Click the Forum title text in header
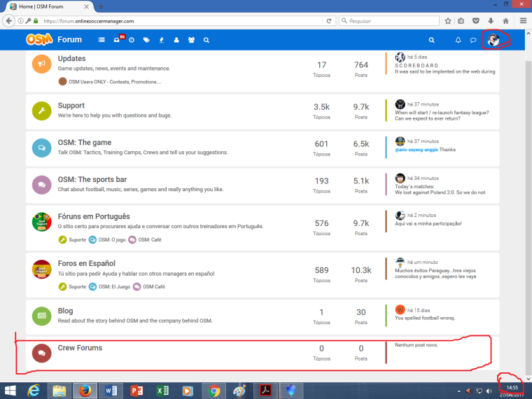 (x=69, y=40)
